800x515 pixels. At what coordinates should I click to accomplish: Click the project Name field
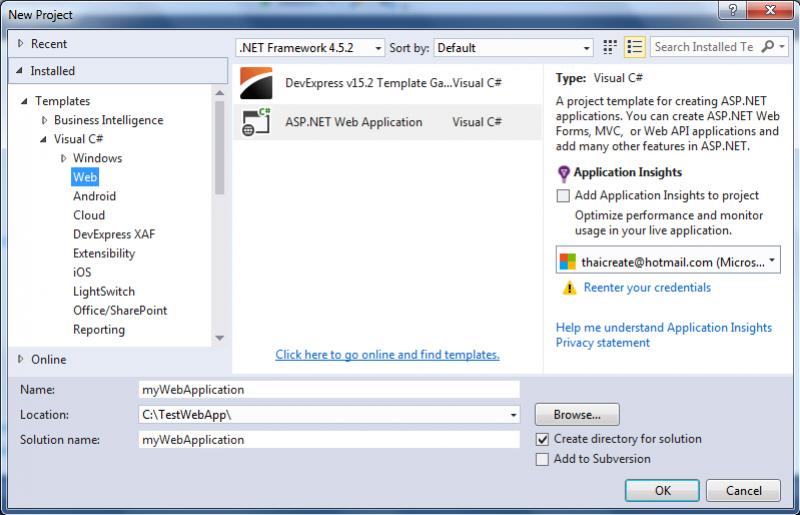pyautogui.click(x=329, y=390)
